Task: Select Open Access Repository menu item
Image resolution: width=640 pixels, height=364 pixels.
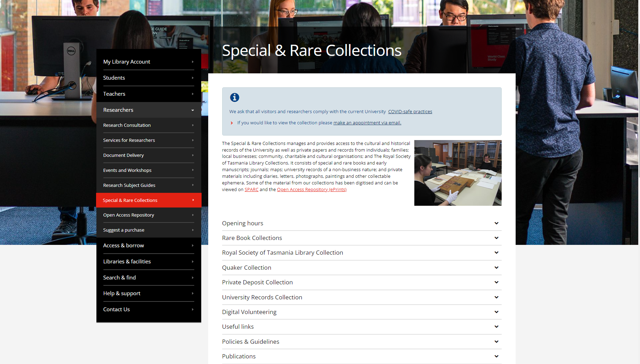Action: pos(129,215)
